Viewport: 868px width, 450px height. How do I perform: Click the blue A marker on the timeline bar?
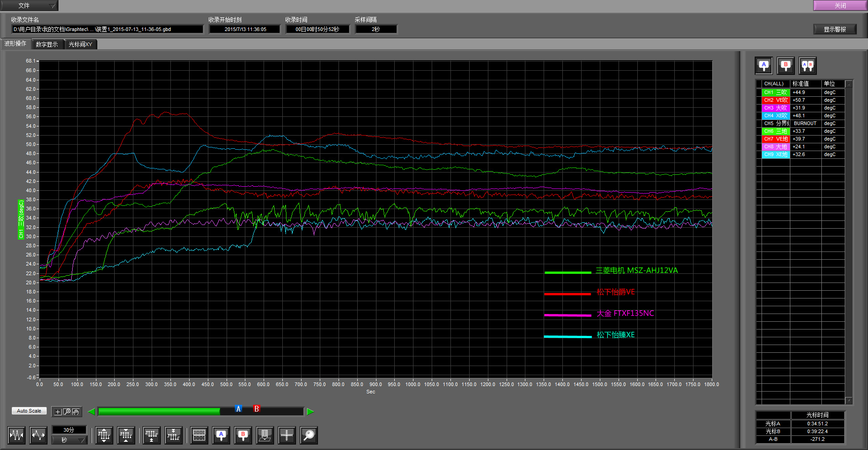coord(238,409)
